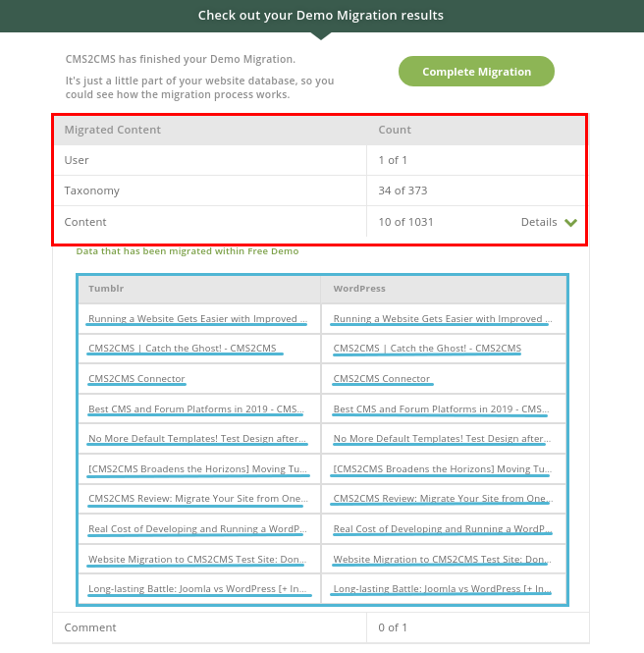Open WordPress link 'CMS2CMS Connector'
This screenshot has width=644, height=653.
point(381,379)
